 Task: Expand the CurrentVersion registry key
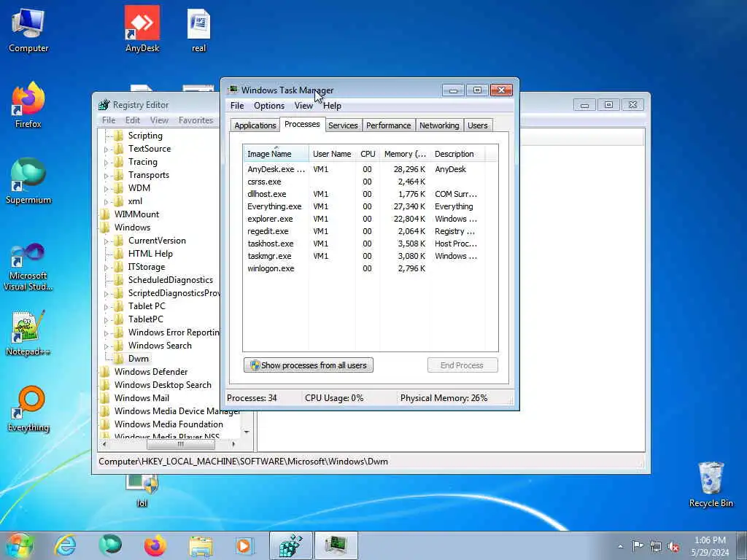tap(106, 241)
